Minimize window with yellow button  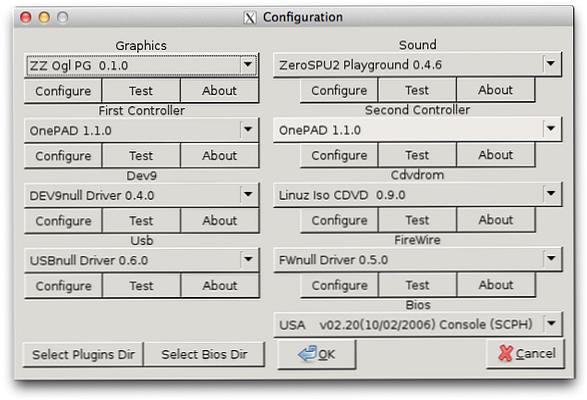point(44,17)
